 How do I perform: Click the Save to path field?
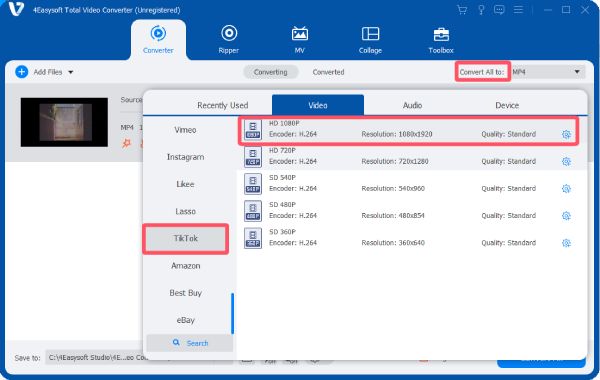tap(96, 357)
